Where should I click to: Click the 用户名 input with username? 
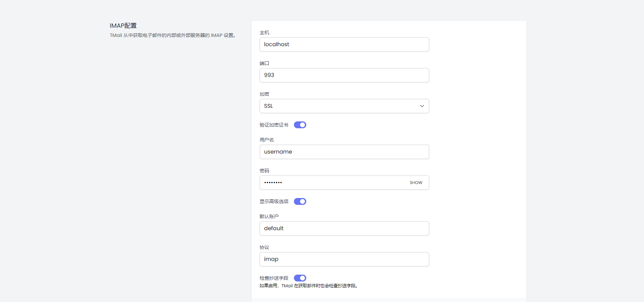(x=344, y=152)
